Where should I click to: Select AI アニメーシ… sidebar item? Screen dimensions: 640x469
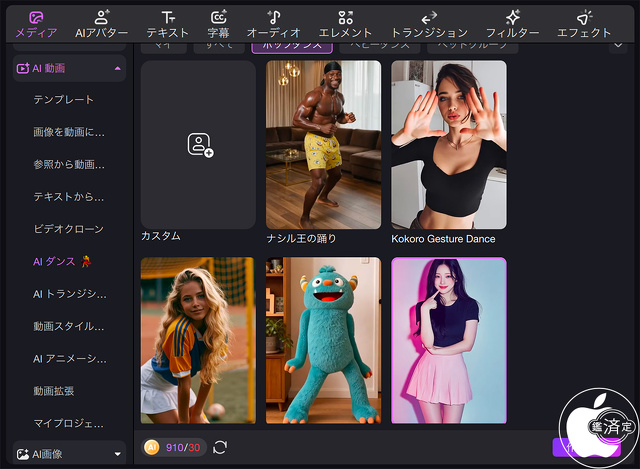coord(69,358)
